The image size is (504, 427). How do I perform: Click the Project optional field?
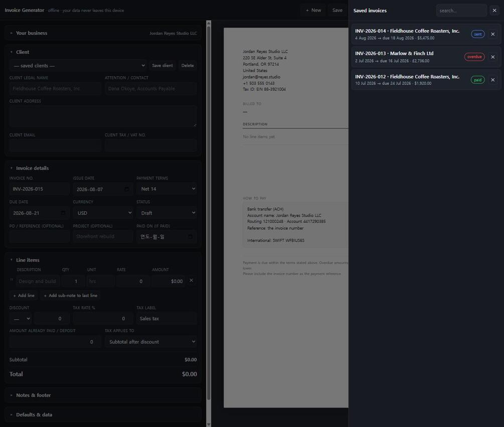103,237
